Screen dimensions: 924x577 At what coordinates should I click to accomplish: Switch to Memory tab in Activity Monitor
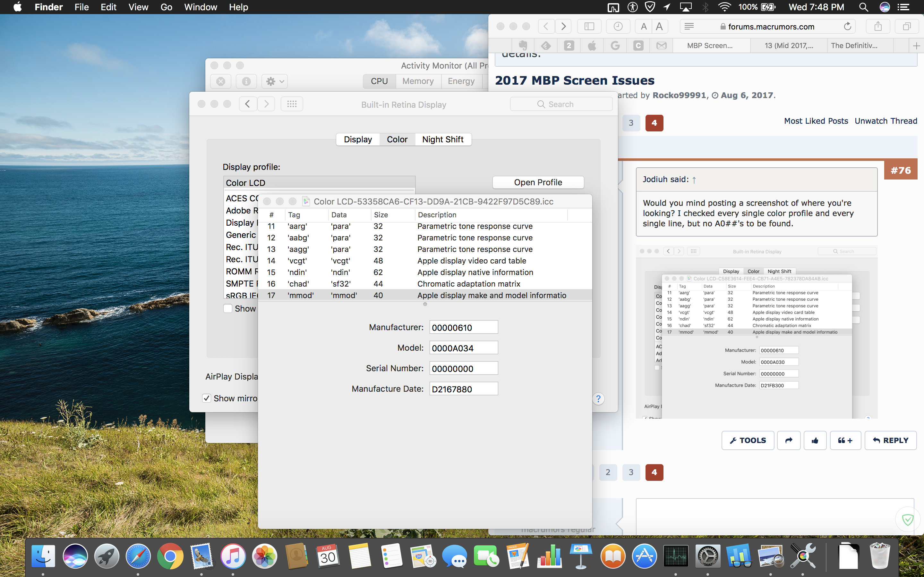coord(418,81)
